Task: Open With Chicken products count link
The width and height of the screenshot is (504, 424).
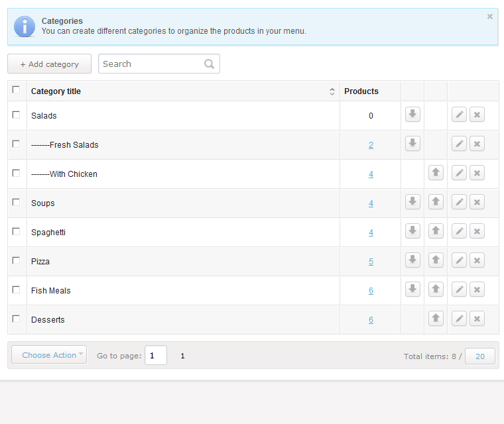Action: click(x=371, y=174)
